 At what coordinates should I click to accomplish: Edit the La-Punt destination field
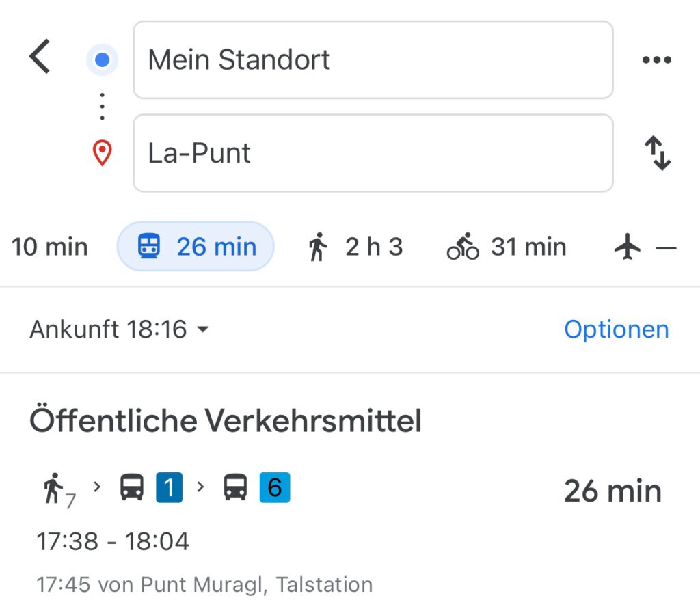(x=373, y=153)
